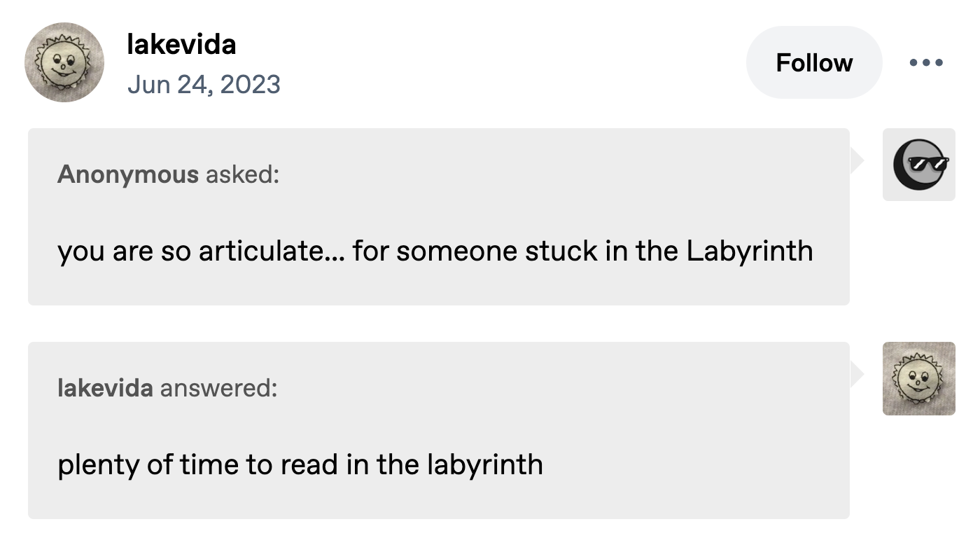Click the word "stuck" in the question text
Screen dimensions: 980x552
558,251
